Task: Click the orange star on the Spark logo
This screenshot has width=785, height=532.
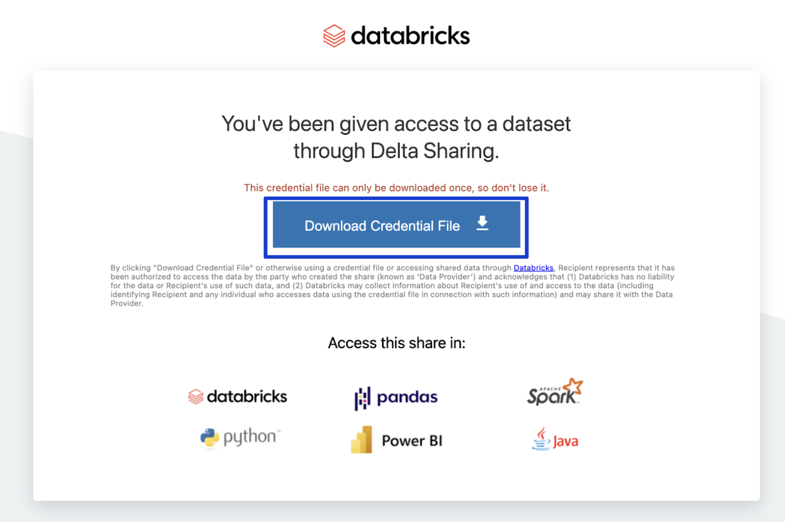Action: [x=574, y=386]
